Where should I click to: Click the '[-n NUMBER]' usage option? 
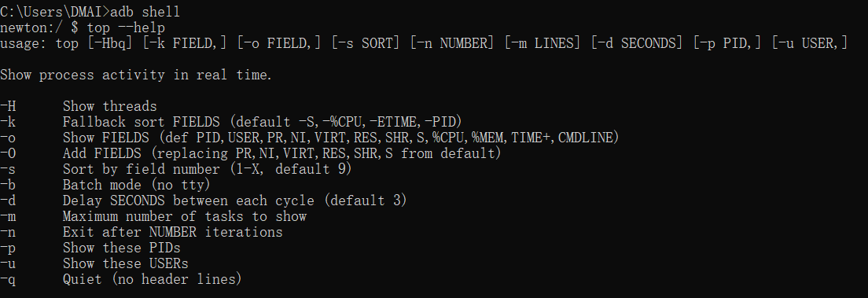coord(452,42)
